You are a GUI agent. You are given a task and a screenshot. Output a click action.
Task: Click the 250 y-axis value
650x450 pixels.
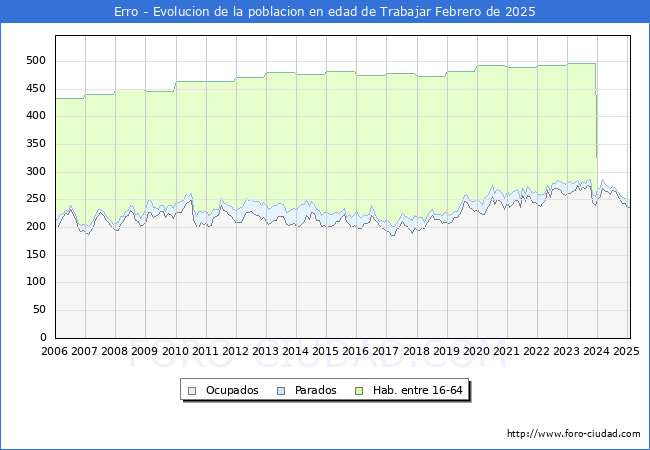click(36, 199)
